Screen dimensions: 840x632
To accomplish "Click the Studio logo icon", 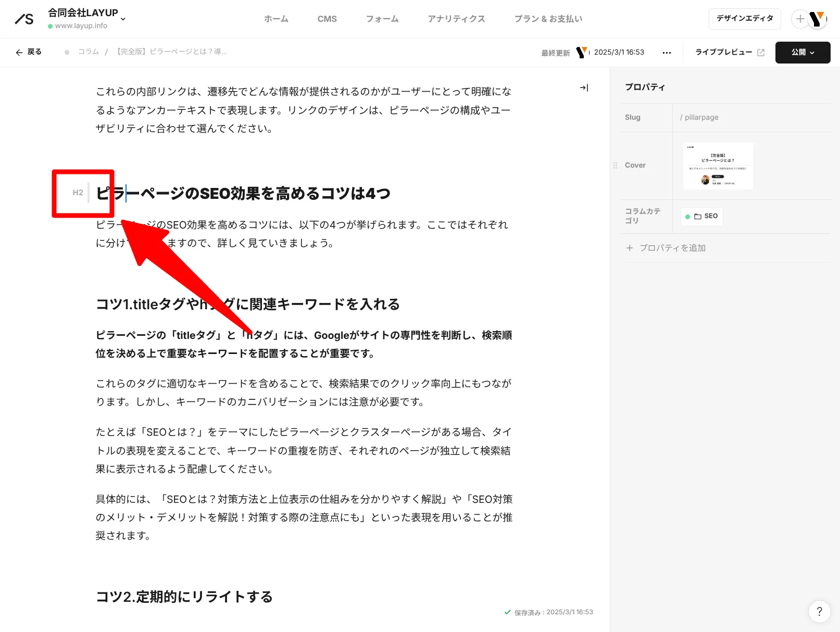I will click(24, 19).
